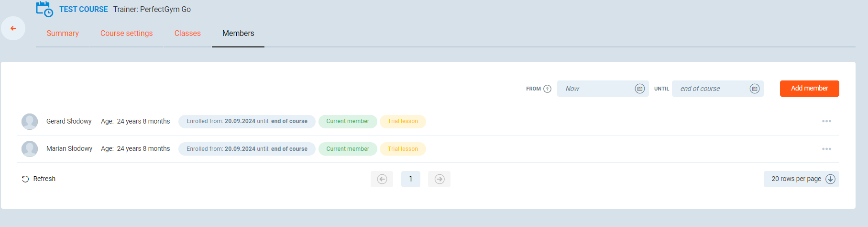Click Marian Słodowy's avatar icon
Screen dimensions: 868x227
click(30, 149)
